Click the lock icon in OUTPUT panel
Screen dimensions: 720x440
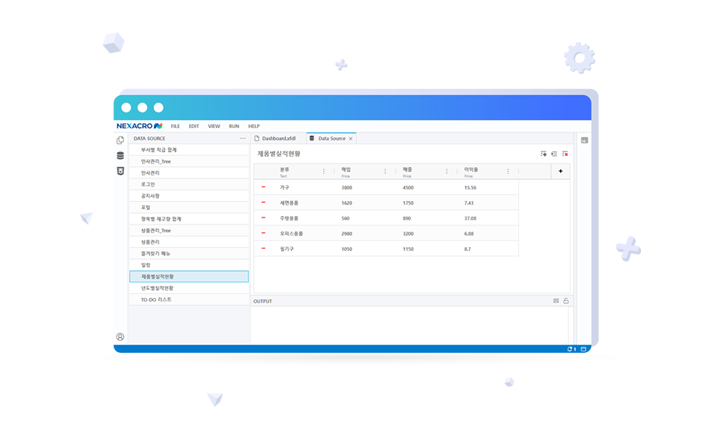[x=566, y=301]
